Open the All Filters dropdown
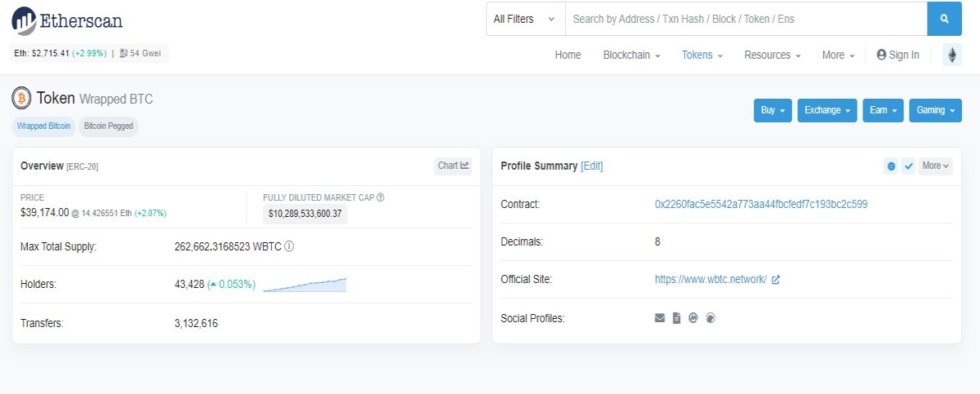 (525, 19)
